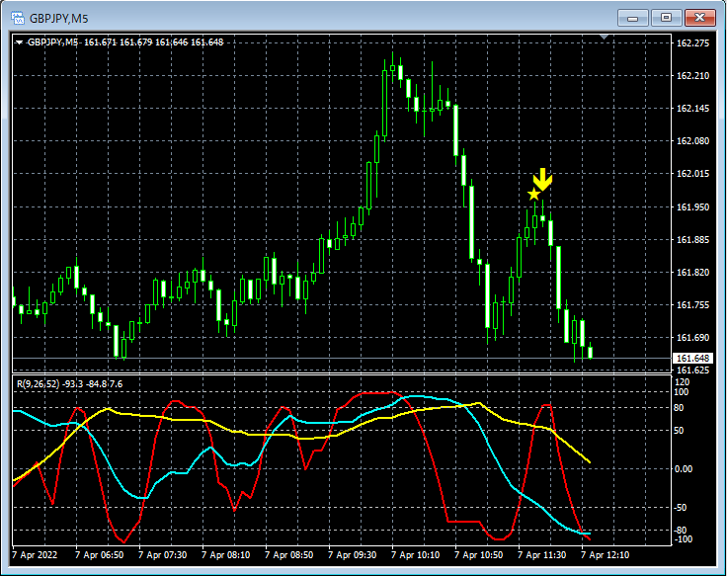Click the 7 Apr 08:50 time label
Screen dimensions: 728x576
click(288, 555)
